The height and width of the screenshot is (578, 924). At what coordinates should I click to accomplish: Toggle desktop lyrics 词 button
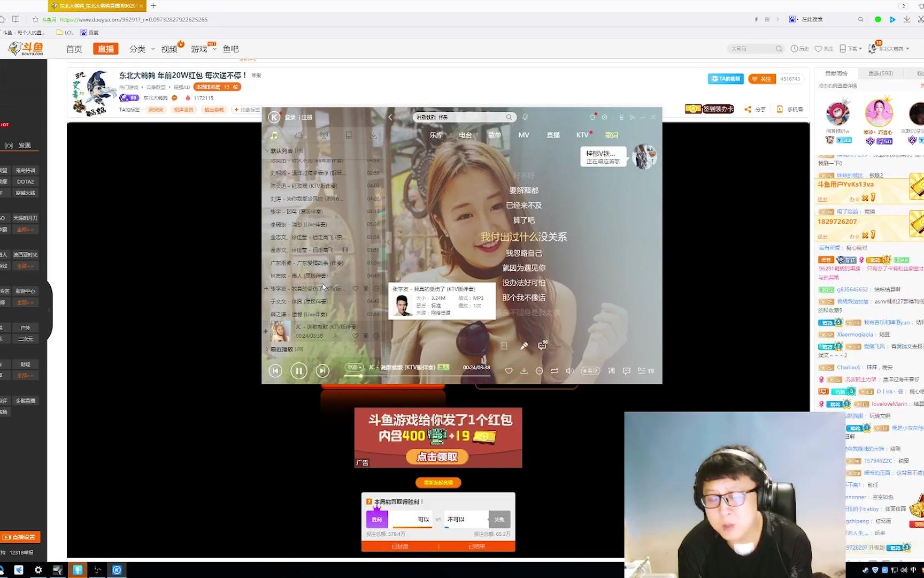[611, 371]
